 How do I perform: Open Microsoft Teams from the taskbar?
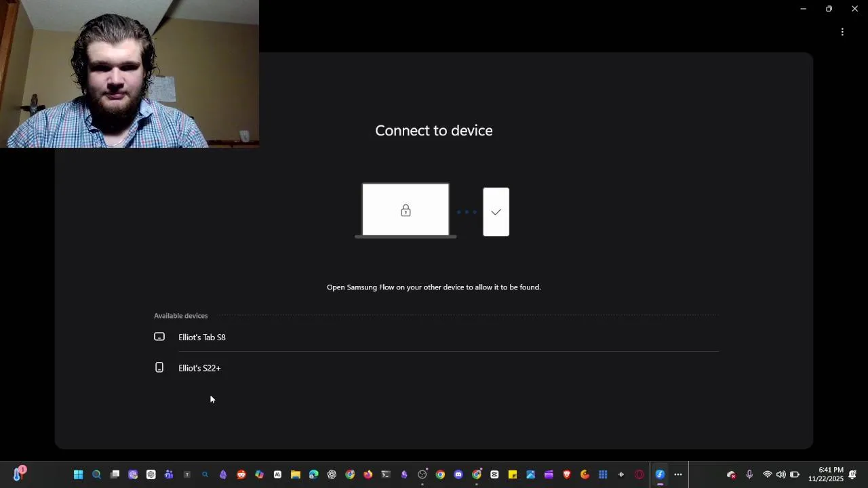click(x=169, y=474)
